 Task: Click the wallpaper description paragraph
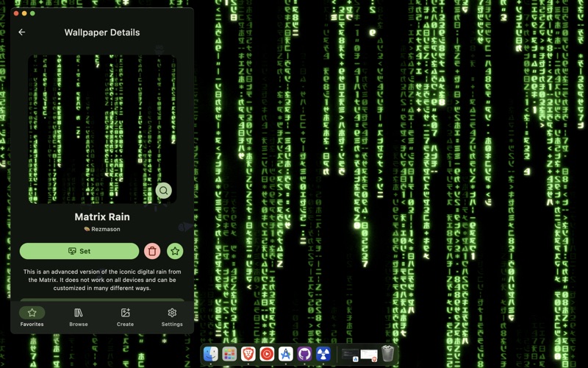pos(102,280)
